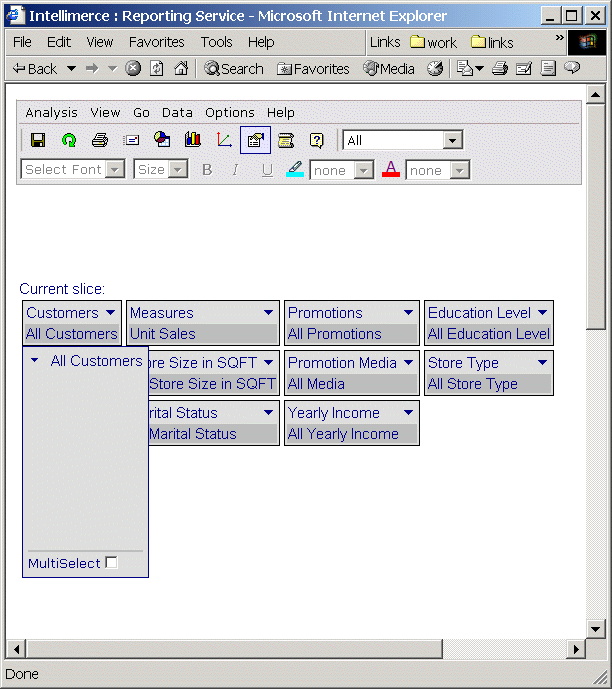Click the highlighted slice properties icon
612x689 pixels.
(x=255, y=140)
